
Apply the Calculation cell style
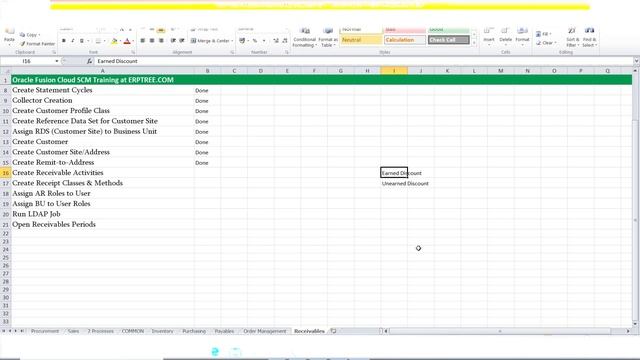tap(405, 40)
